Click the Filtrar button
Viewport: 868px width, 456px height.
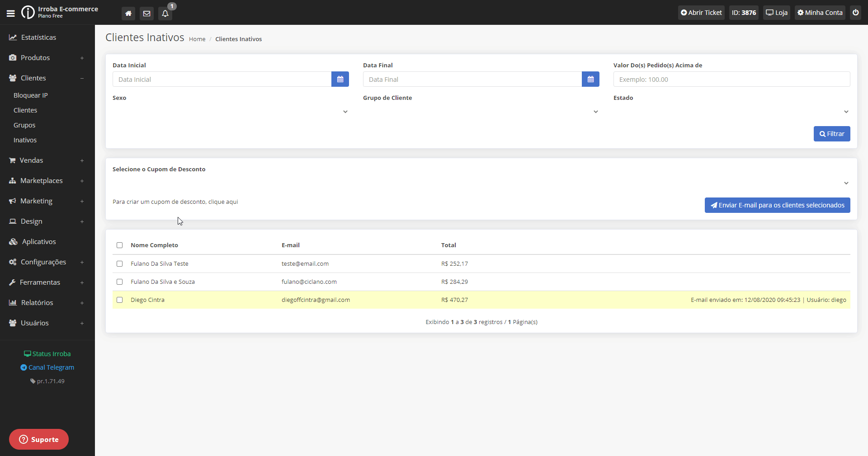click(x=832, y=134)
